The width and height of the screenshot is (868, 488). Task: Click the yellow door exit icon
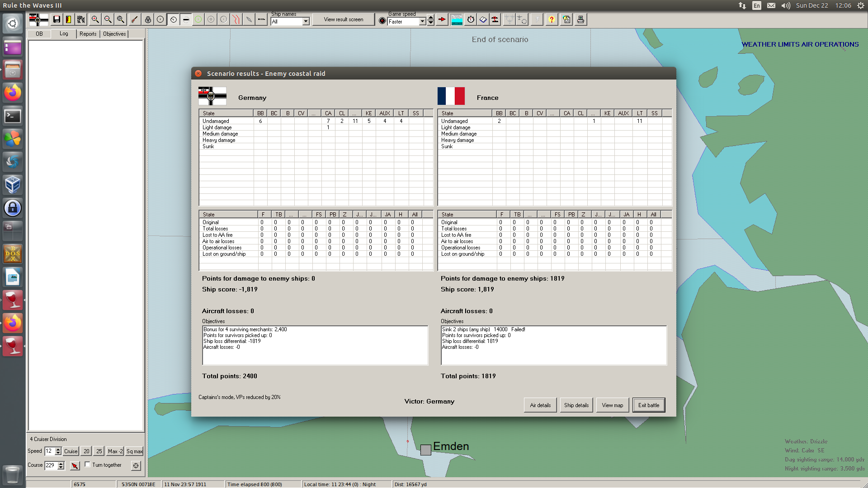pyautogui.click(x=68, y=19)
